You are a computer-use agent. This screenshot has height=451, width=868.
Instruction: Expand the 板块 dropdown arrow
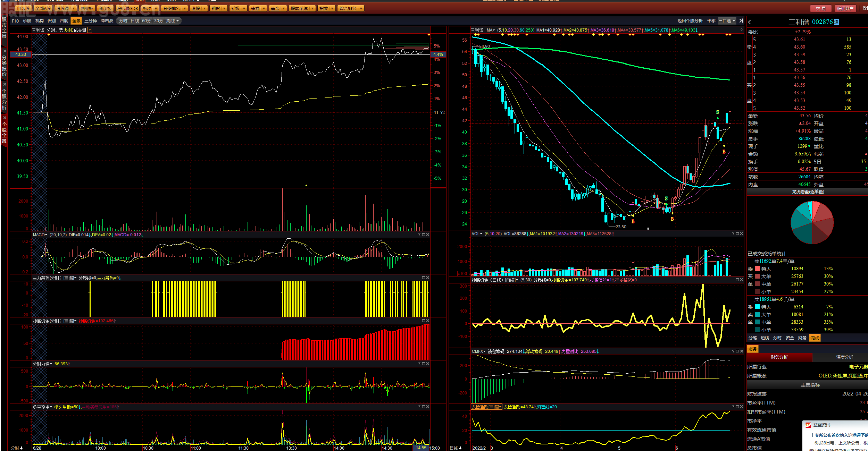(x=156, y=9)
